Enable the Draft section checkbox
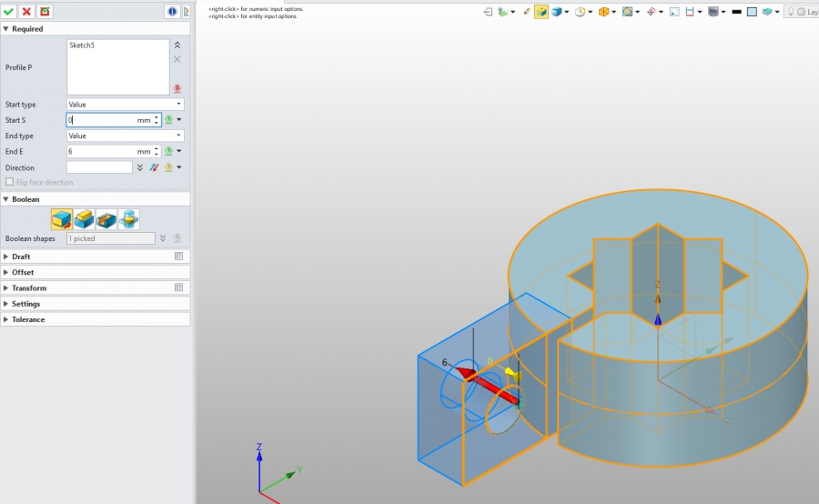The image size is (819, 504). click(178, 256)
